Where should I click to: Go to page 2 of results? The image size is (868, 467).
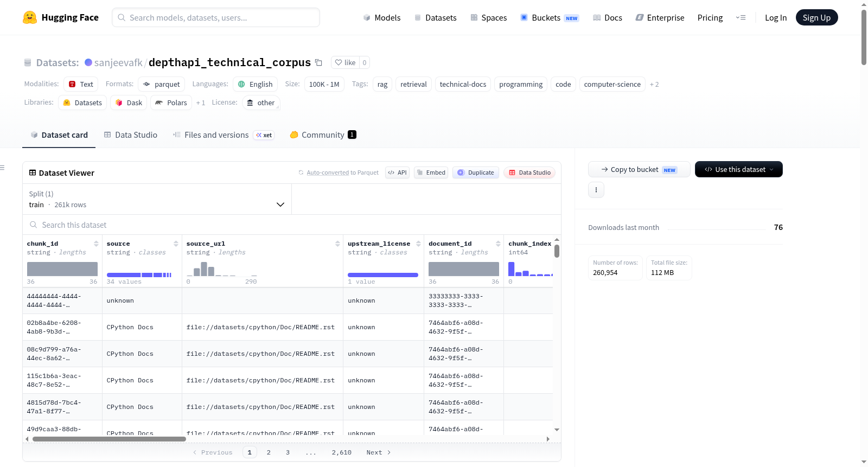[269, 452]
